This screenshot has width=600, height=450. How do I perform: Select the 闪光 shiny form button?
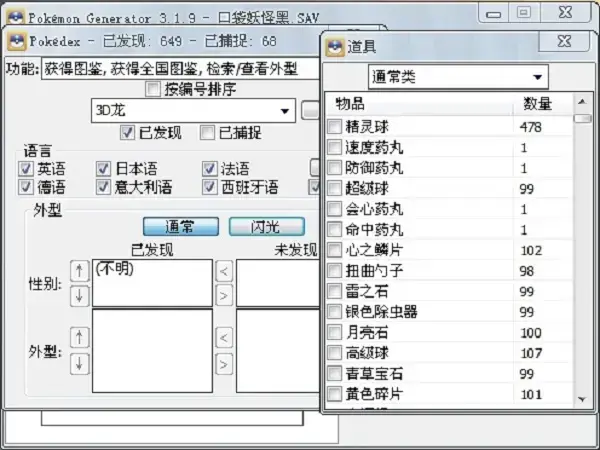tap(267, 227)
